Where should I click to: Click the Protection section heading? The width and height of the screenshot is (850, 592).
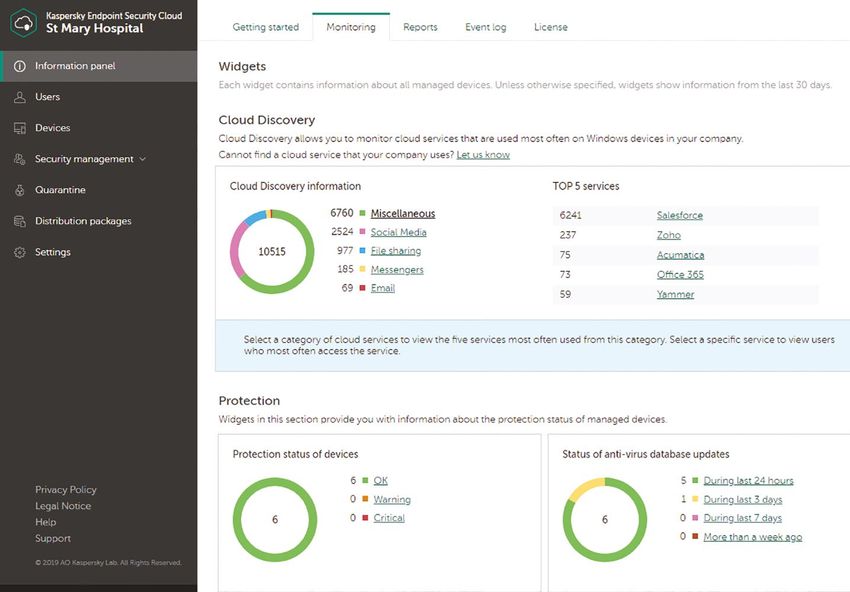point(249,401)
